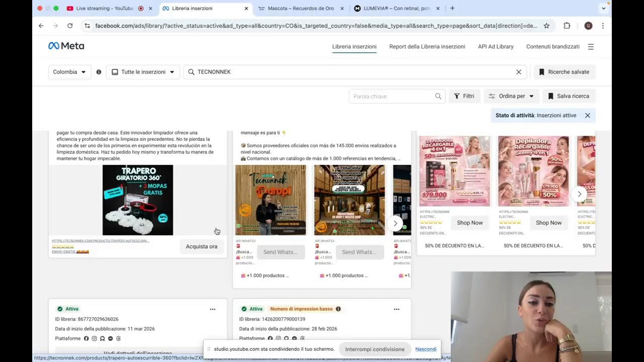Image resolution: width=644 pixels, height=362 pixels.
Task: Open Ricerche salvate button
Action: (x=564, y=72)
